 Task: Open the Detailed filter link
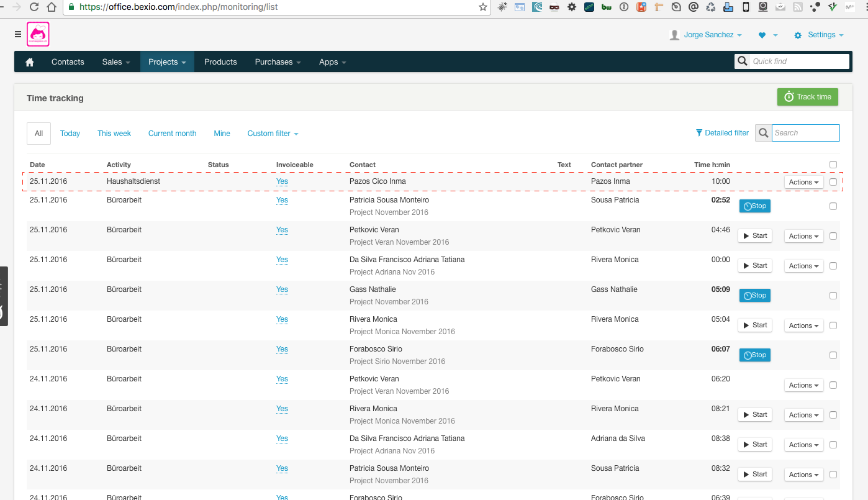[x=722, y=133]
